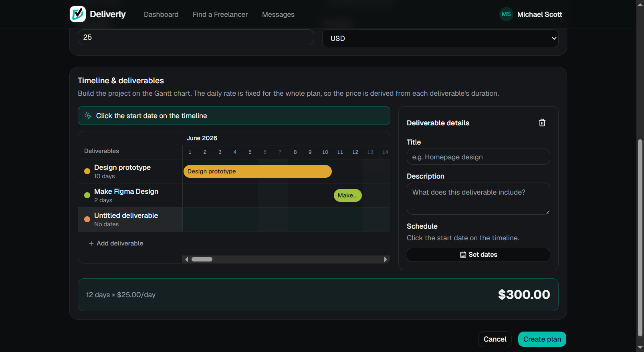The width and height of the screenshot is (644, 352).
Task: Focus the deliverable Title input field
Action: (x=478, y=157)
